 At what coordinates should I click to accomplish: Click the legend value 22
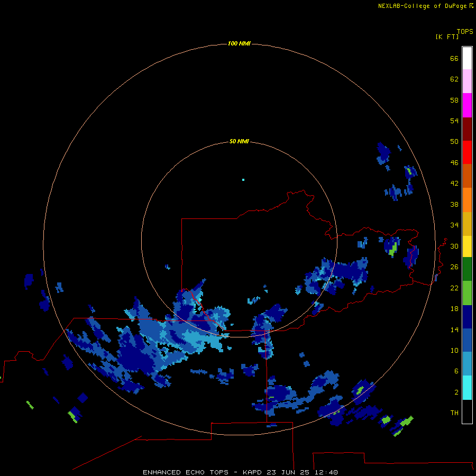(454, 288)
